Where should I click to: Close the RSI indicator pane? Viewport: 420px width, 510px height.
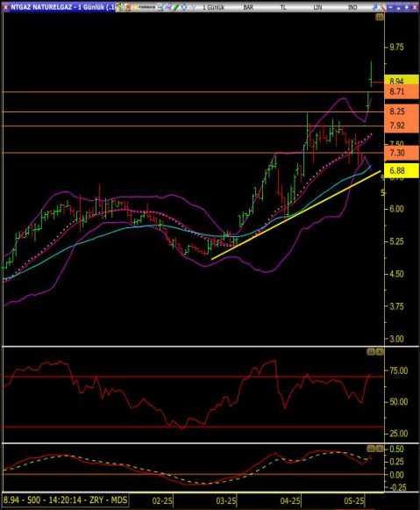pos(379,352)
